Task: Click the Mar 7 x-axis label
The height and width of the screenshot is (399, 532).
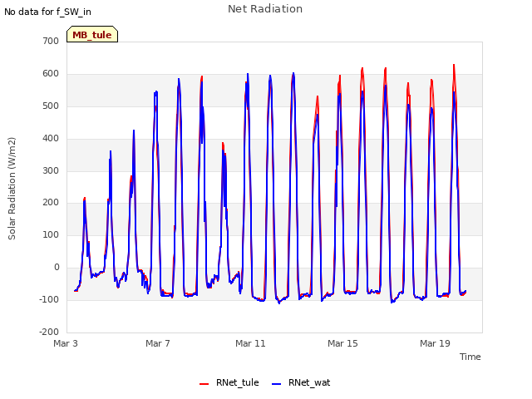Action: click(x=158, y=343)
